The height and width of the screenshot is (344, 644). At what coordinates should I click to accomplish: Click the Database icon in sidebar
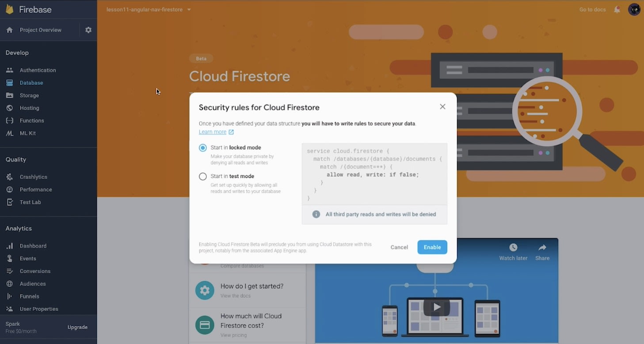click(x=10, y=83)
